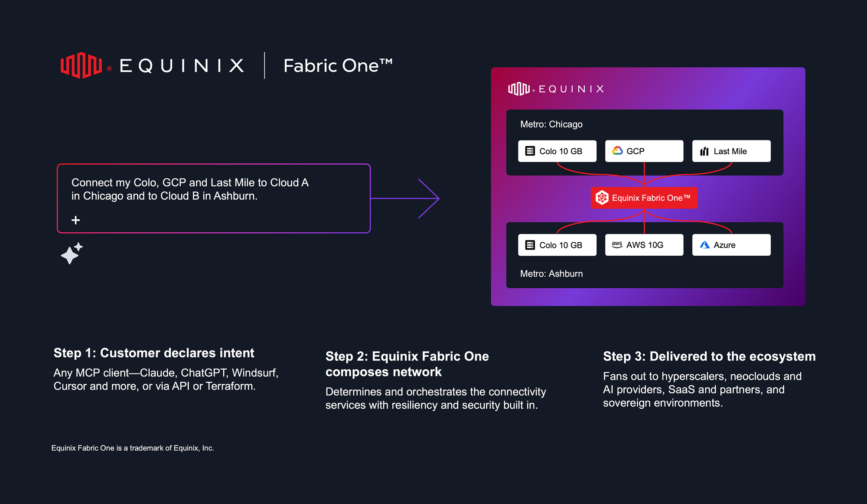
Task: Click the 'Metro: Chicago' label
Action: point(551,124)
